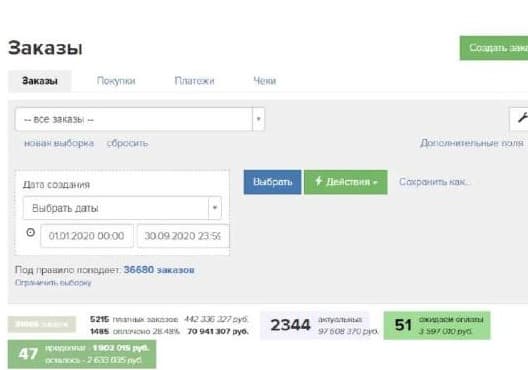Viewport: 528px width, 370px height.
Task: Open the Заказы tab
Action: (x=40, y=81)
